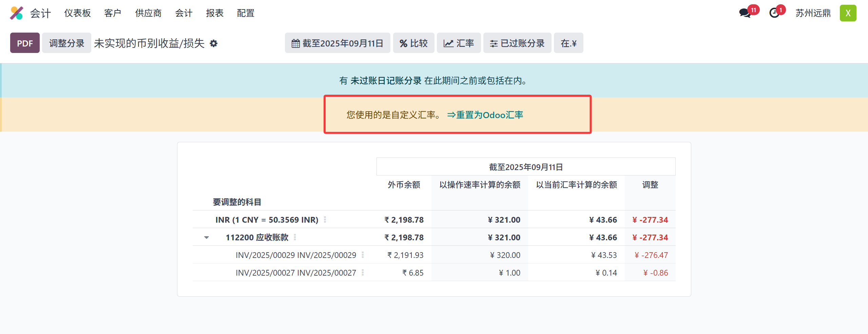Open the 仪表板 menu
Image resolution: width=868 pixels, height=334 pixels.
[x=78, y=13]
